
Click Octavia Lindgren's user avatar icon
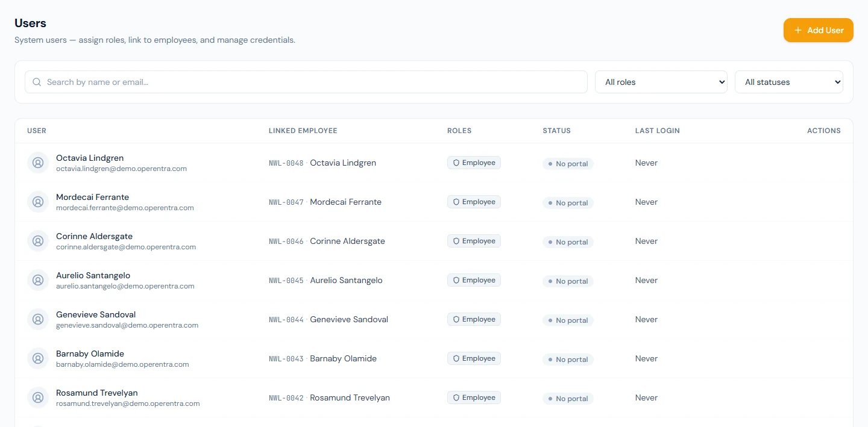pos(38,163)
